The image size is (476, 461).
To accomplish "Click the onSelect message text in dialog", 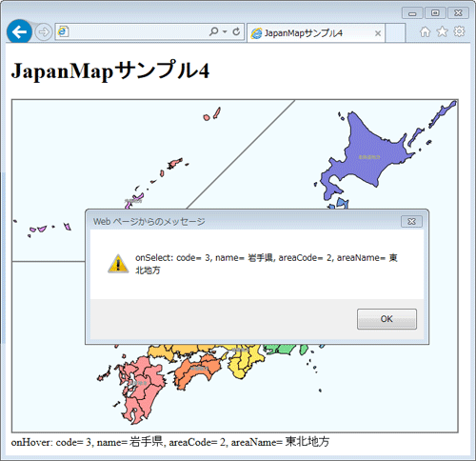I will tap(267, 264).
